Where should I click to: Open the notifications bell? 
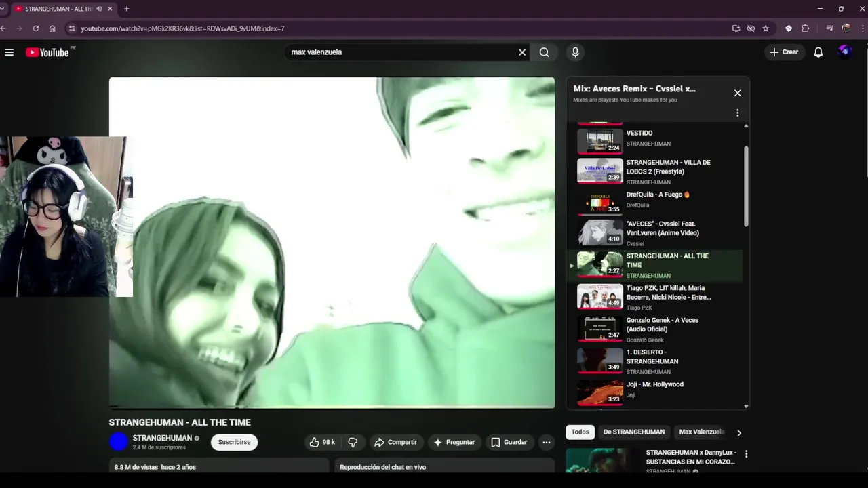point(818,52)
